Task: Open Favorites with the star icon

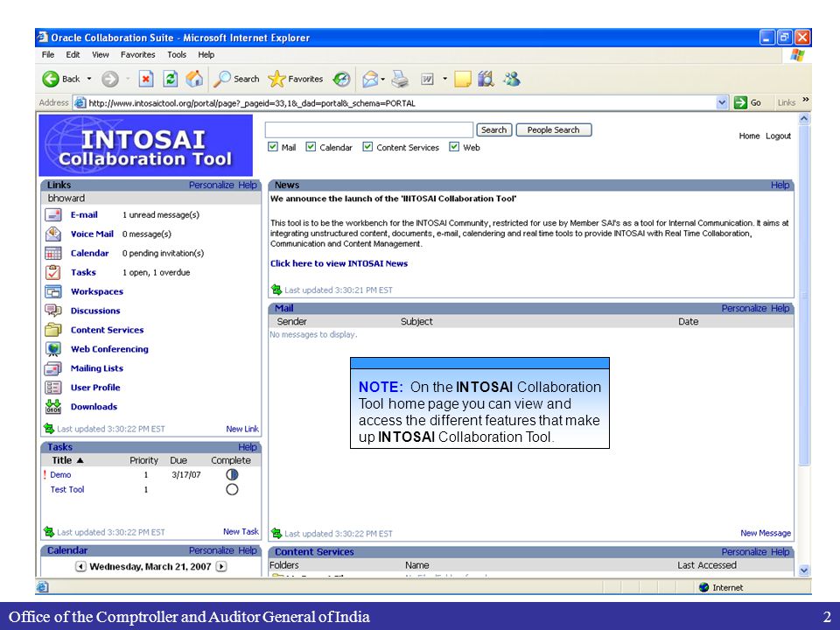Action: click(276, 79)
